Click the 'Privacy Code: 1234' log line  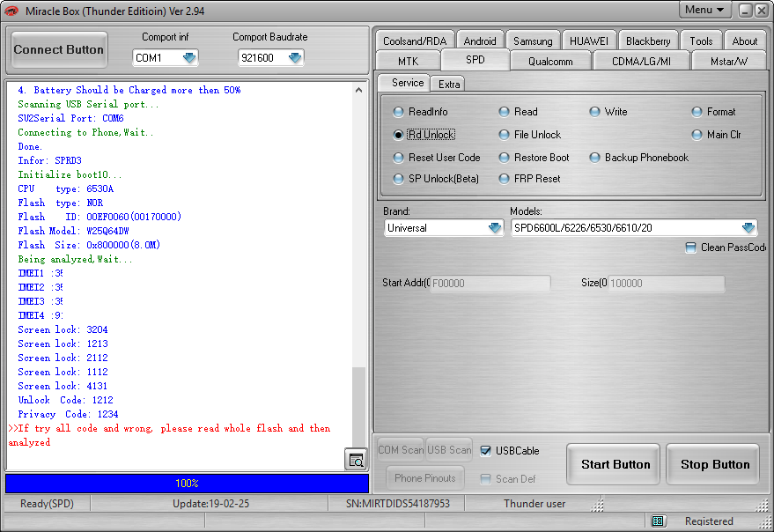click(x=68, y=414)
